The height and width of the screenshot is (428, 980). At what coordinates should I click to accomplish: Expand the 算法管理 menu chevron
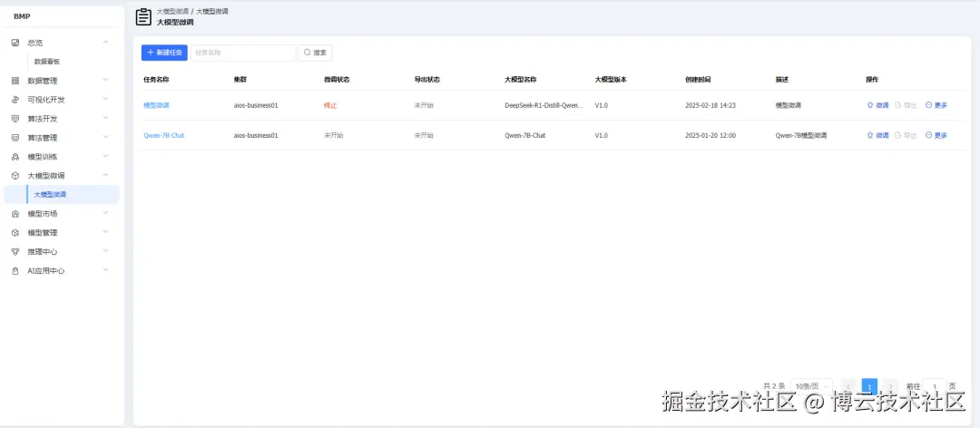point(105,137)
